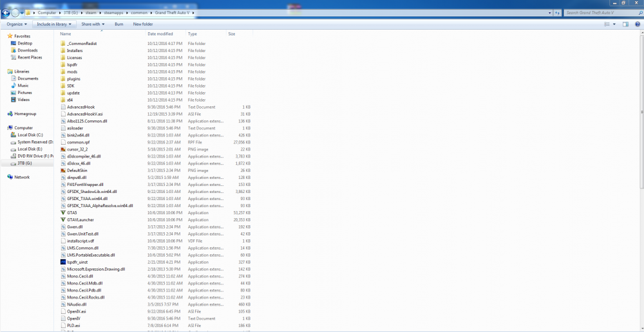Select Local Disk (C:) in navigation pane
Viewport: 644px width, 332px height.
[x=30, y=135]
